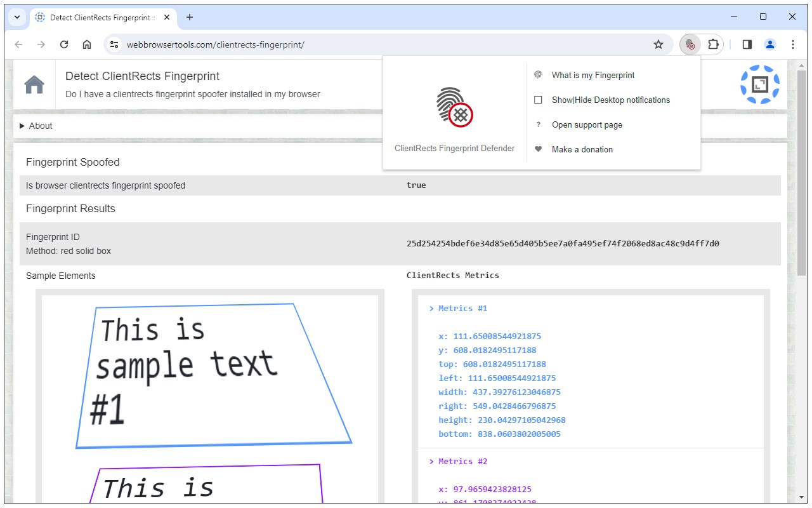
Task: Go to the browser home page
Action: click(87, 44)
